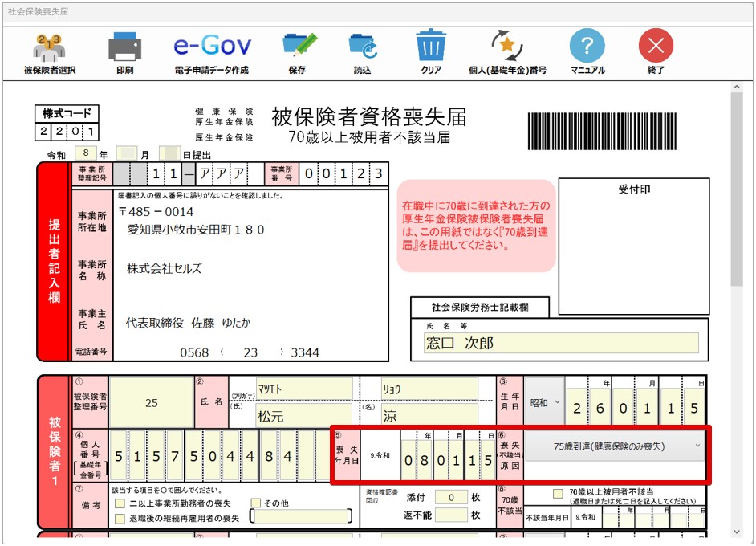Check 70歳以上被用者不該当 checkbox
756x546 pixels.
(x=557, y=494)
